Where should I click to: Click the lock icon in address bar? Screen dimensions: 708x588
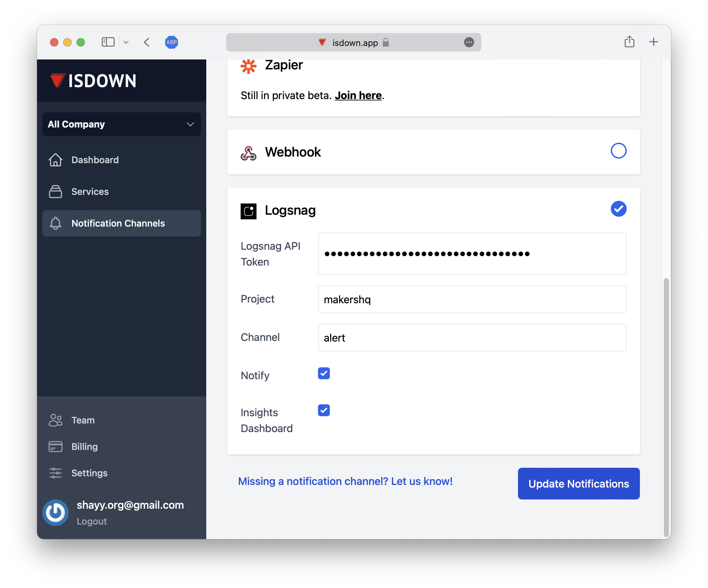[386, 42]
